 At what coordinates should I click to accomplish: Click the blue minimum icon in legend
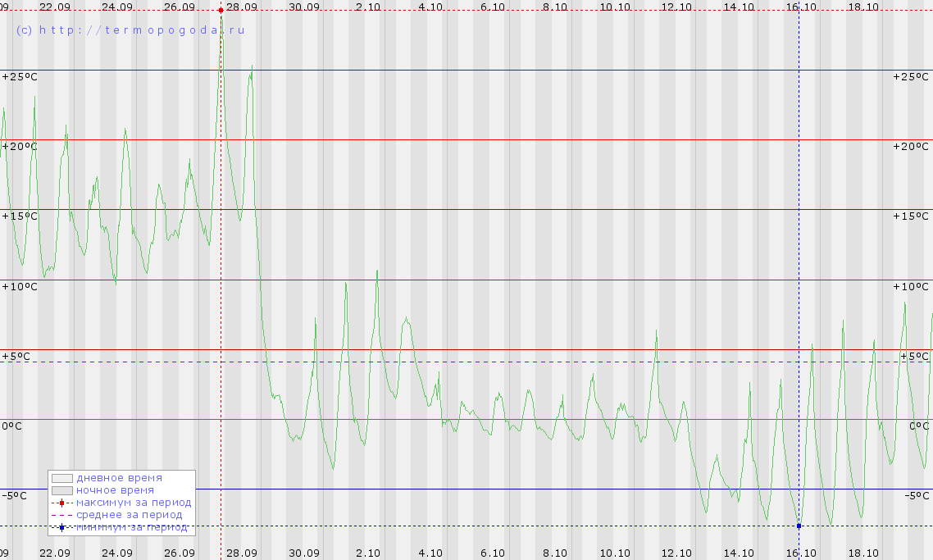(x=61, y=527)
